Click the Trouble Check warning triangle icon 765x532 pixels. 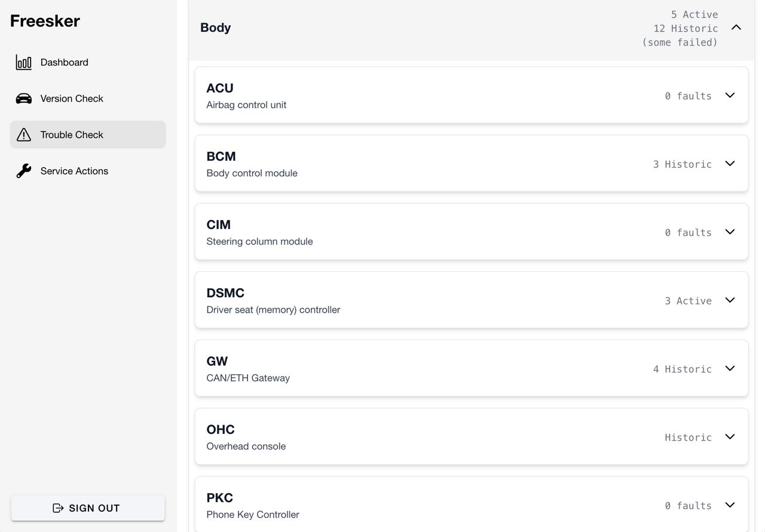[24, 134]
